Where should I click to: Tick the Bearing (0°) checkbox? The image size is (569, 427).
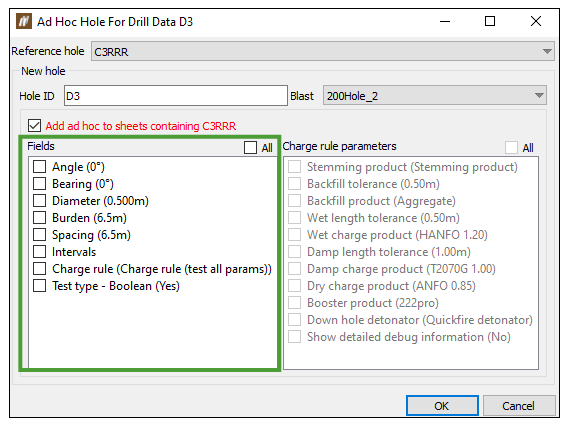click(40, 184)
